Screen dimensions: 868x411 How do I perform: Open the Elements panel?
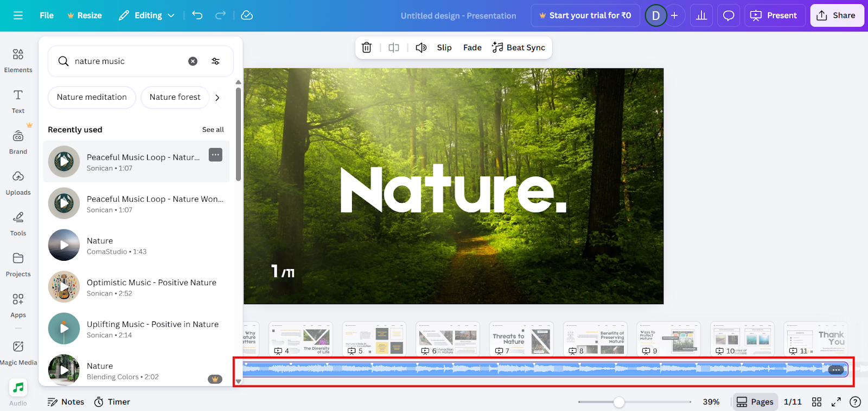click(18, 60)
